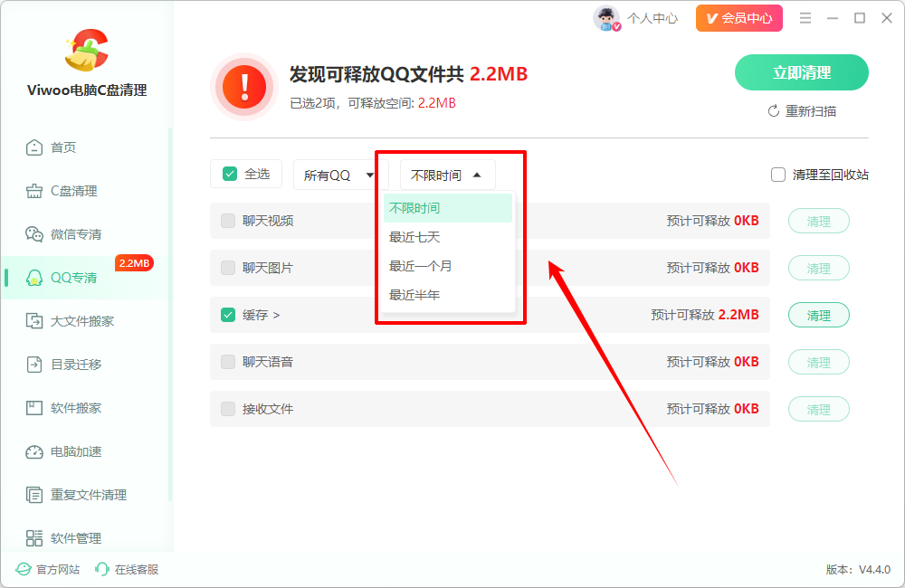Check the 聊天图片 checkbox
Image resolution: width=905 pixels, height=588 pixels.
click(x=228, y=268)
